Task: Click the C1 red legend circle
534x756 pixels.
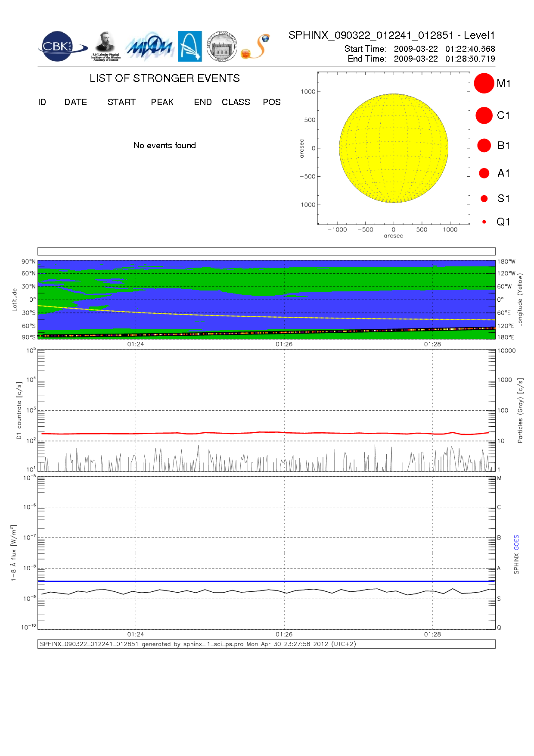Action: click(x=484, y=116)
